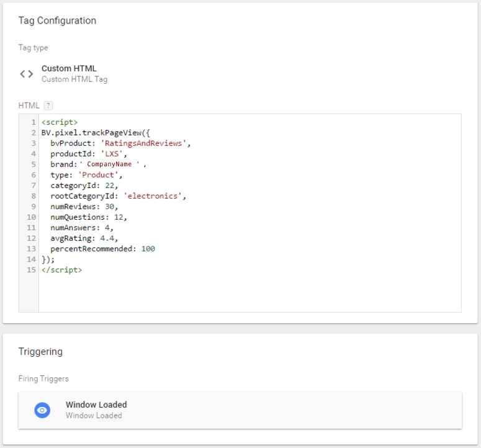The height and width of the screenshot is (448, 481).
Task: Click the 'Custom HTML Tag' subtitle
Action: [74, 79]
